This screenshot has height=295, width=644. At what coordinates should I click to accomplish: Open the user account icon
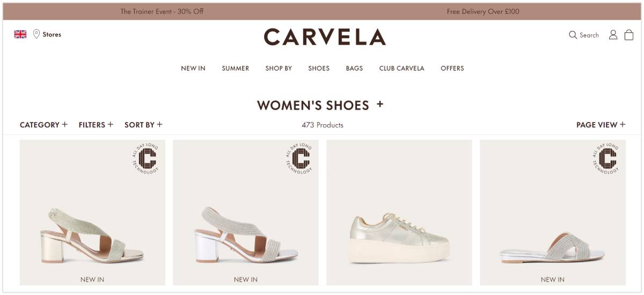tap(613, 35)
